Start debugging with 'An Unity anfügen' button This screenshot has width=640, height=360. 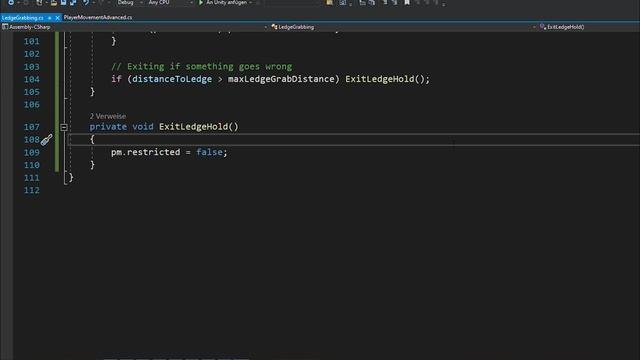tap(225, 2)
